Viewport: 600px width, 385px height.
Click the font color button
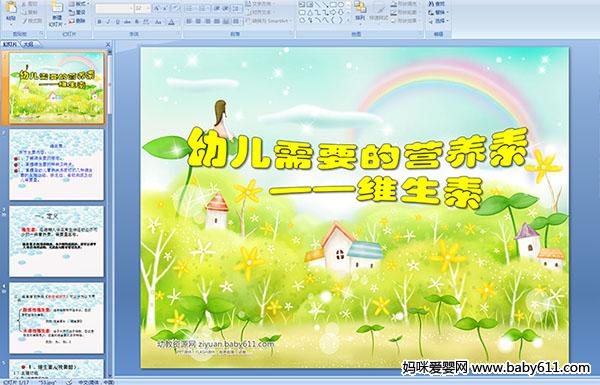click(171, 22)
